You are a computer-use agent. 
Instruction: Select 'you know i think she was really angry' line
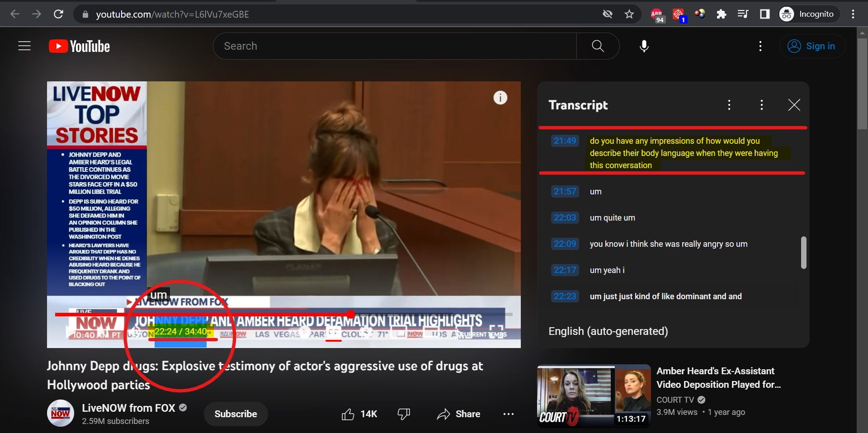(x=668, y=244)
